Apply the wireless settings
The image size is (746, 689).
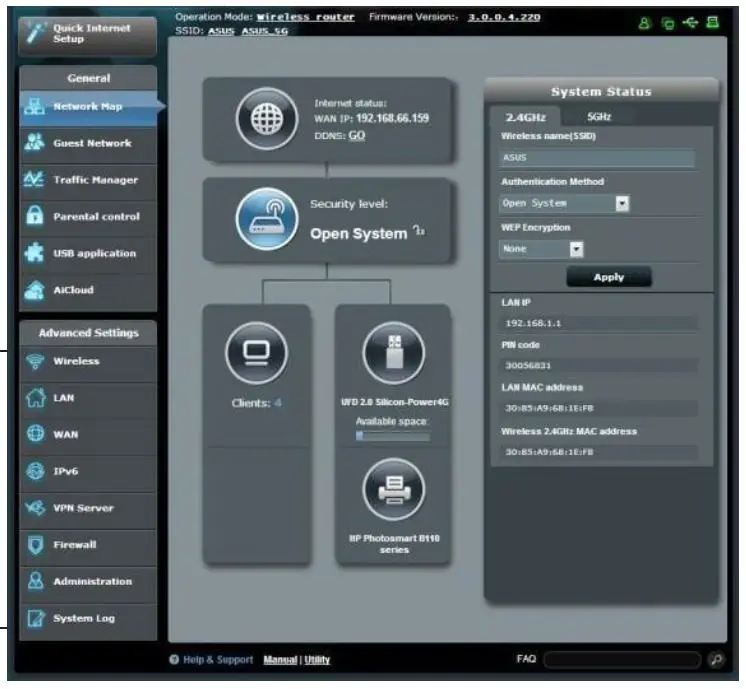[609, 277]
